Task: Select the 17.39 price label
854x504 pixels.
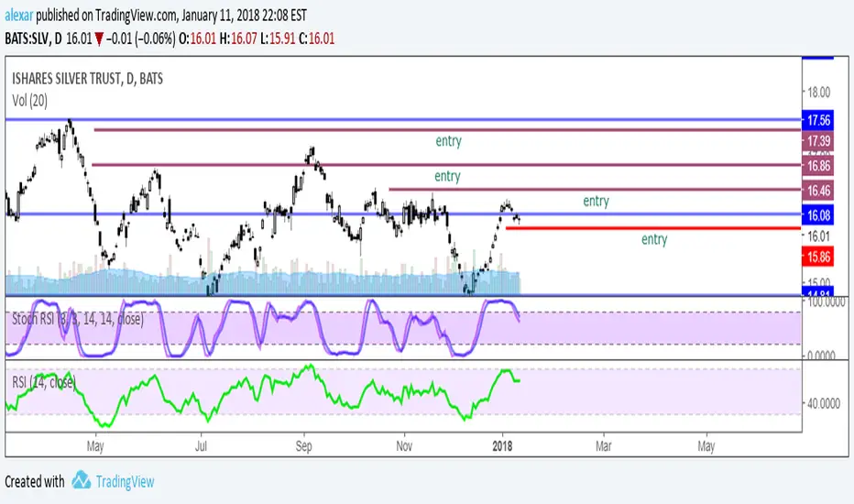Action: coord(818,141)
